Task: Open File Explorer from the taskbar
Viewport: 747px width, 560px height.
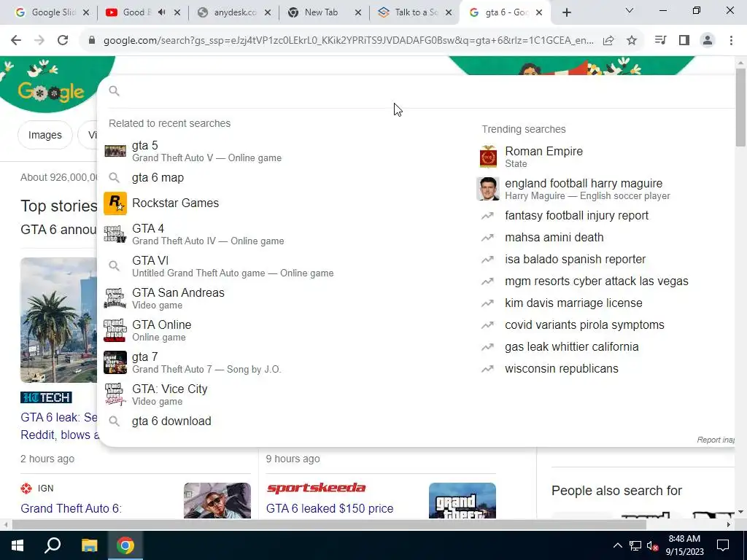Action: (89, 545)
